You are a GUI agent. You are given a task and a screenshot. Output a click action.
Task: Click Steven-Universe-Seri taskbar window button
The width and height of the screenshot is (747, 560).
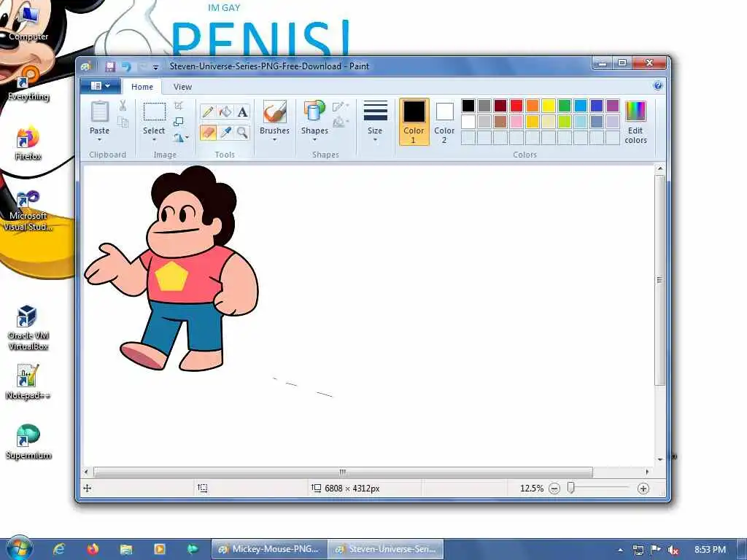(385, 549)
